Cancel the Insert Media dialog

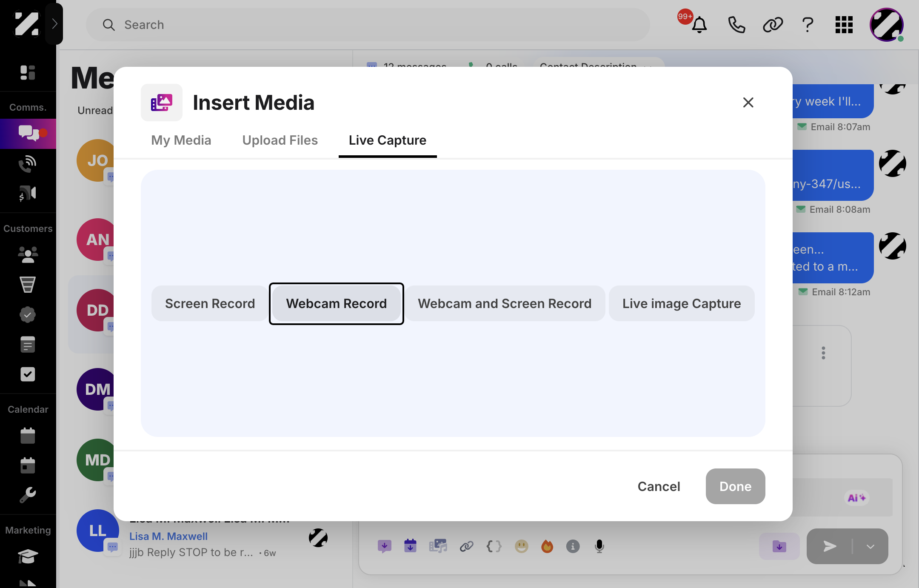pos(659,486)
